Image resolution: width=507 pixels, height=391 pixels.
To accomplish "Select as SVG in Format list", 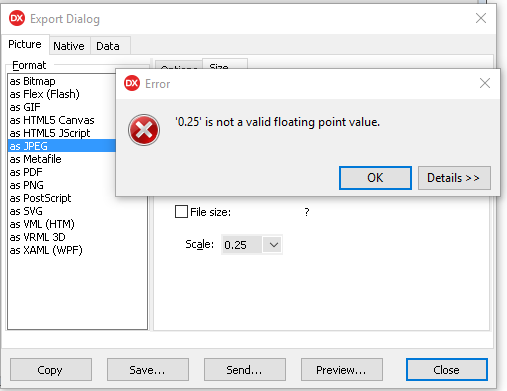I will 26,211.
